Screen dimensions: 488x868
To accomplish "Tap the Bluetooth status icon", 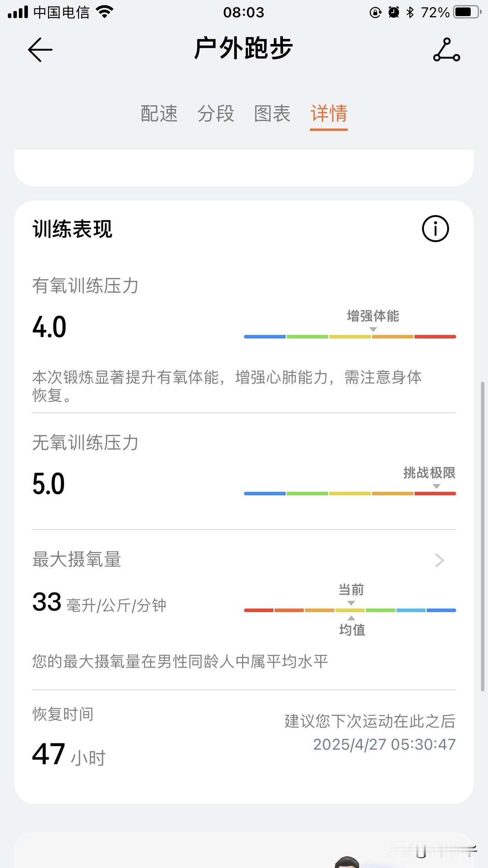I will (410, 12).
